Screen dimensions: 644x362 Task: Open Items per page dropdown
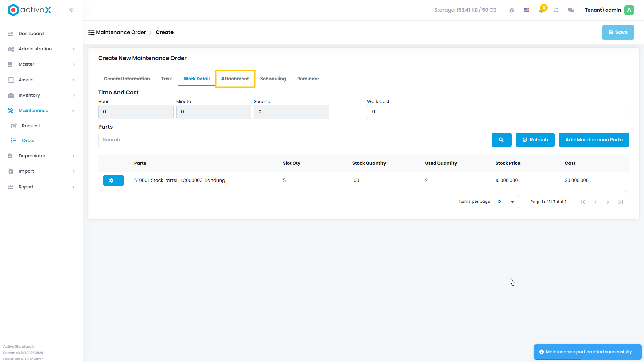506,202
